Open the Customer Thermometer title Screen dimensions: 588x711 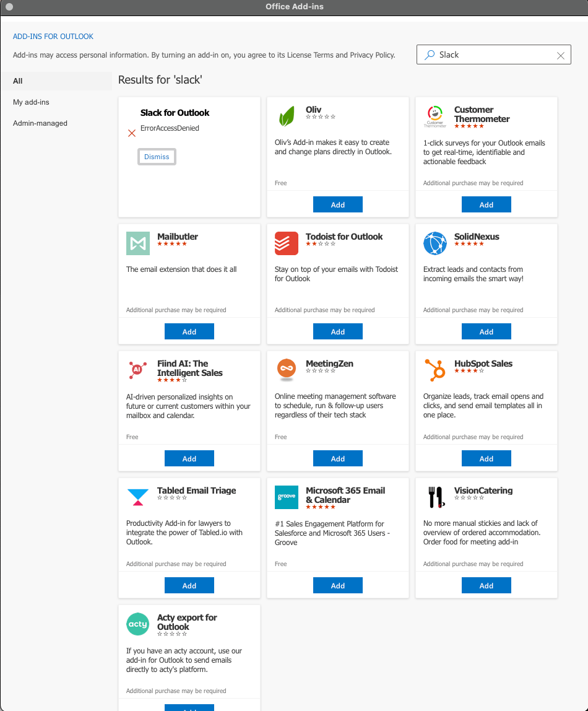pyautogui.click(x=482, y=114)
